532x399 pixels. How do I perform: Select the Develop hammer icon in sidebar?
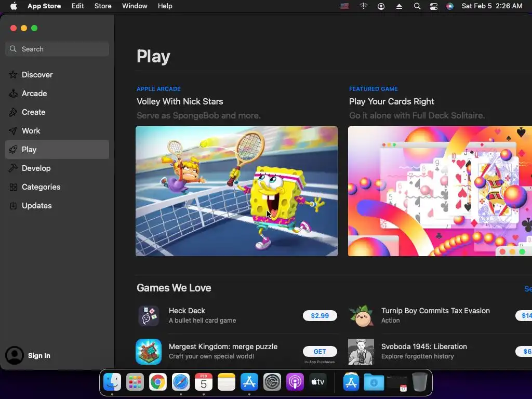click(13, 168)
